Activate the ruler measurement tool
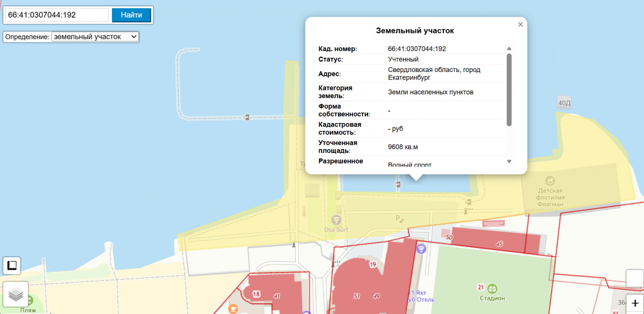644x314 pixels. [x=12, y=266]
